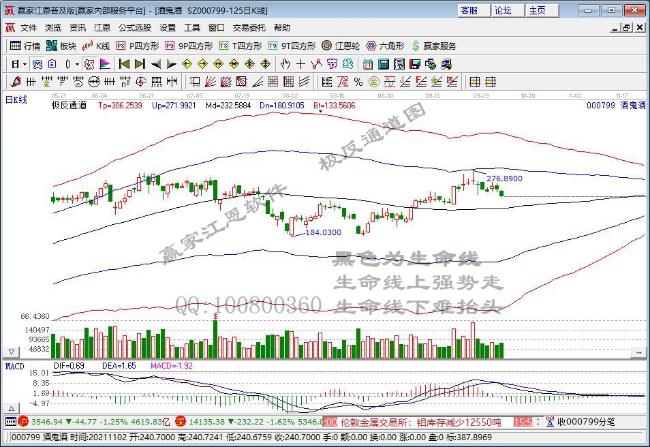Select the 9T四方形 tool
650x447 pixels.
coord(292,46)
